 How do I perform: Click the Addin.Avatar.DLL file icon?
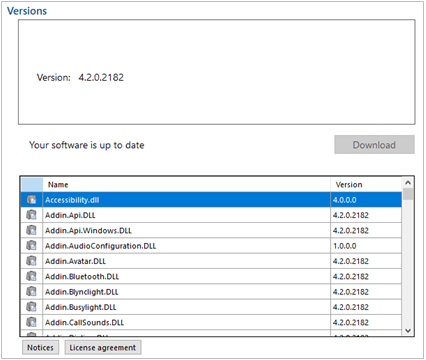pyautogui.click(x=31, y=261)
